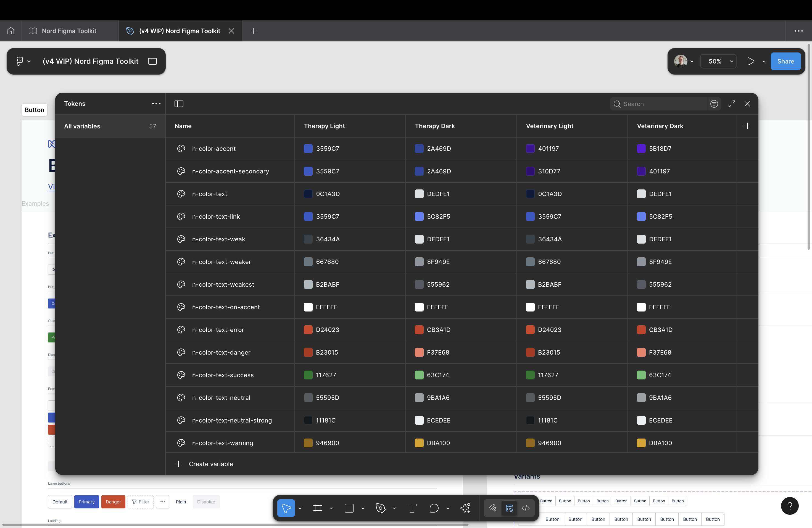
Task: Expand Rectangle shape tools chevron
Action: 363,508
